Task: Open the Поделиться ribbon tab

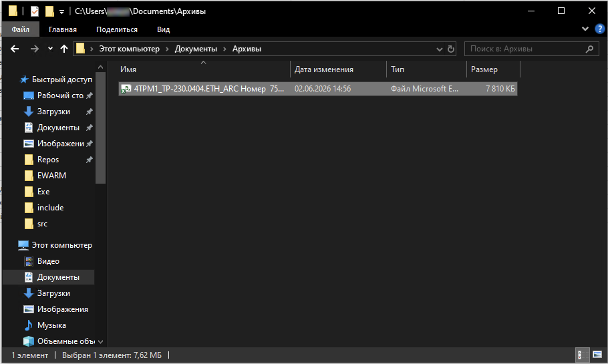Action: [117, 29]
